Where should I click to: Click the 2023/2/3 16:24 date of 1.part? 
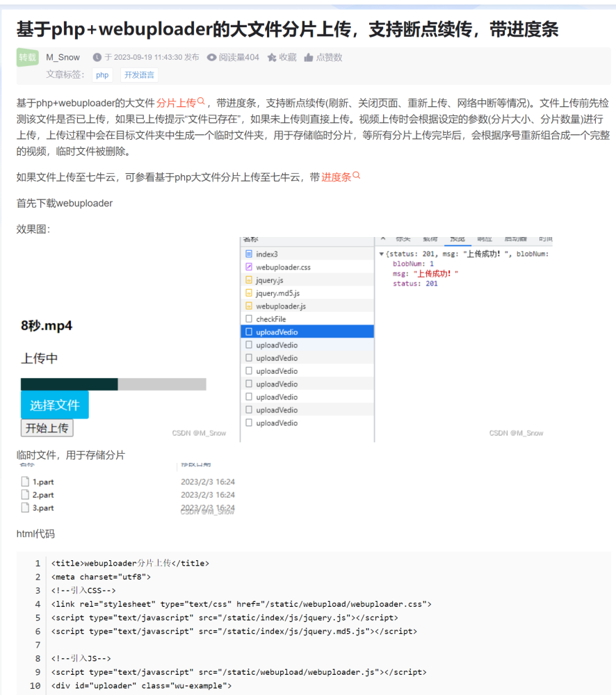point(208,482)
